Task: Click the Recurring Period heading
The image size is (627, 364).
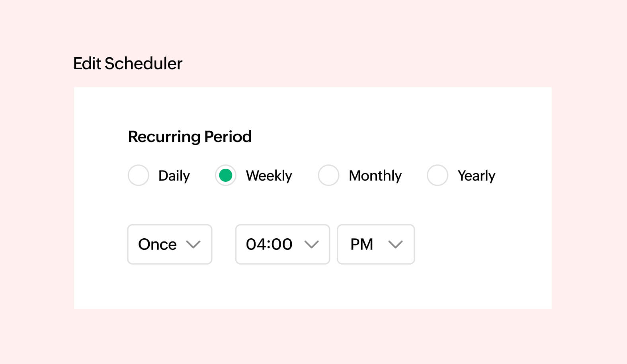Action: (x=189, y=136)
